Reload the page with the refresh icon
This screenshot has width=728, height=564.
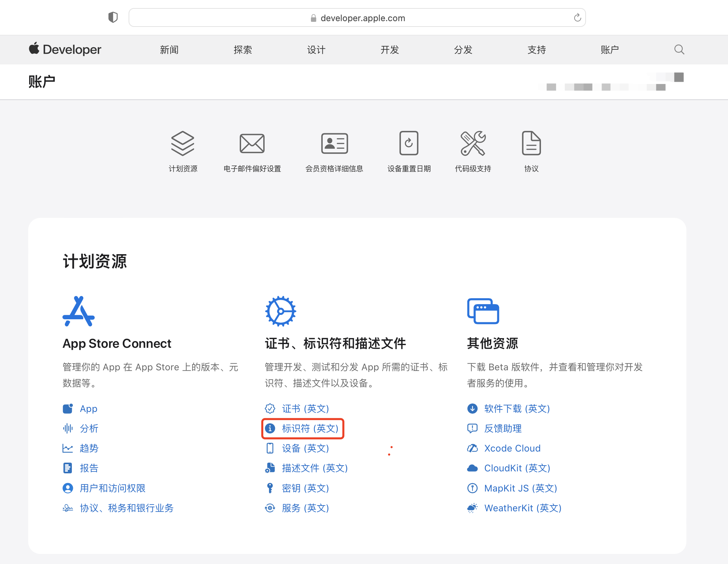[x=577, y=17]
